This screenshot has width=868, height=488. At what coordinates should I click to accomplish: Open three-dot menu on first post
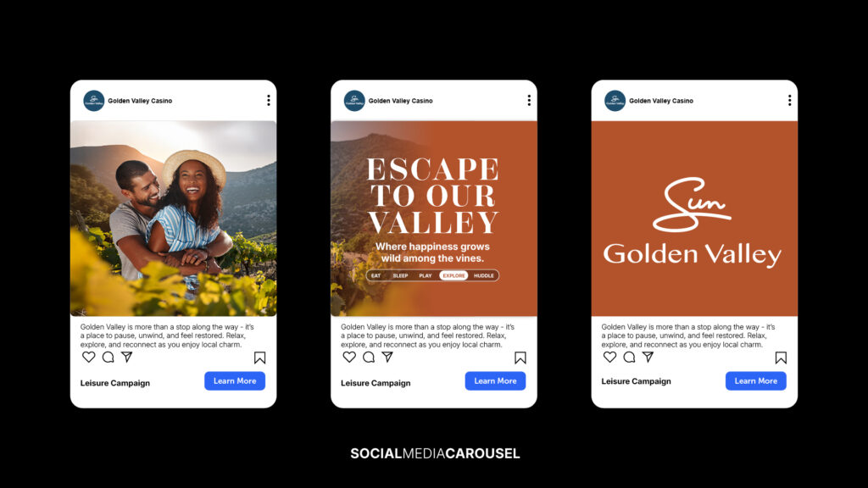point(269,100)
